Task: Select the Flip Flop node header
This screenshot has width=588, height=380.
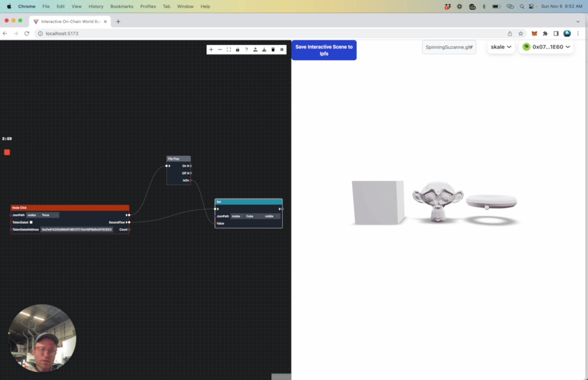Action: 178,159
